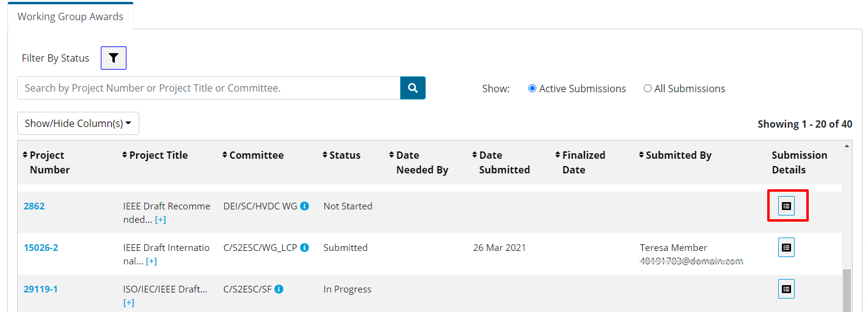
Task: Open the Show/Hide Column(s) dropdown
Action: point(78,123)
